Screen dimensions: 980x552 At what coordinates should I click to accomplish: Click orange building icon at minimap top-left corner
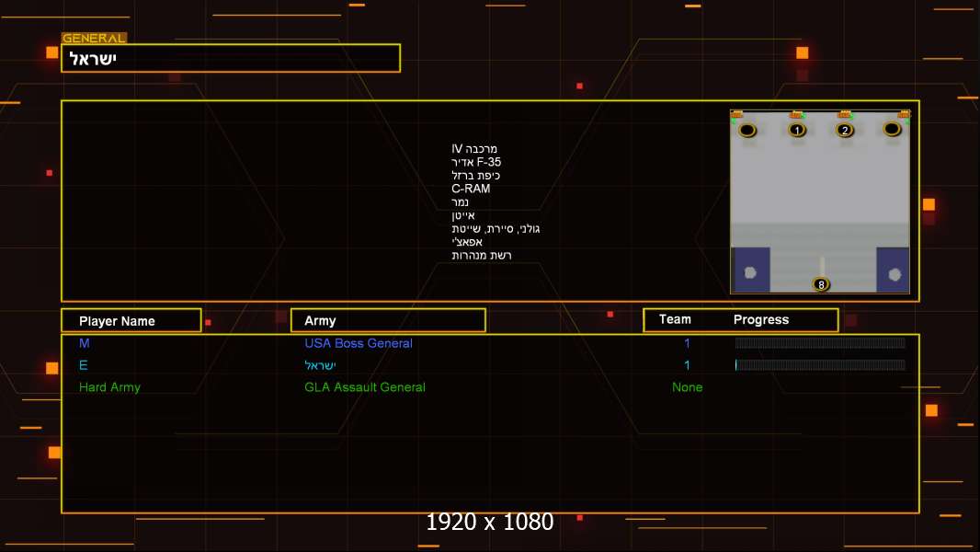pos(737,114)
